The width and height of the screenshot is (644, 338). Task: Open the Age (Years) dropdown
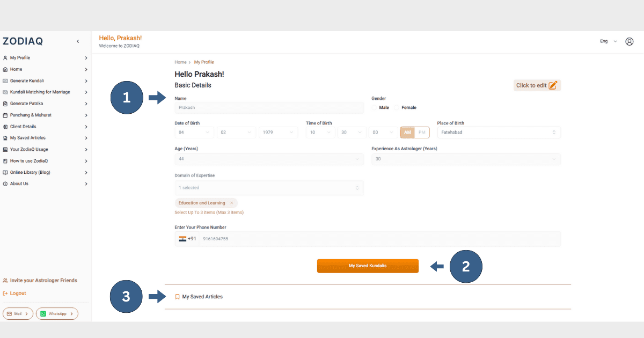coord(269,159)
